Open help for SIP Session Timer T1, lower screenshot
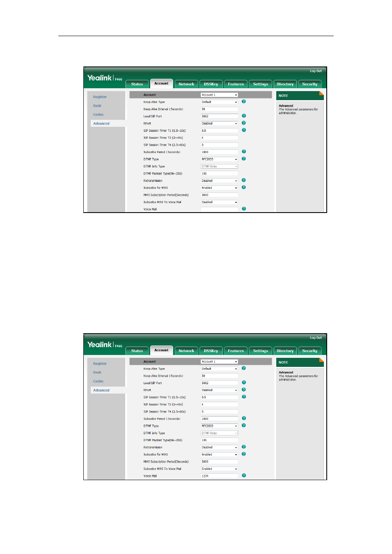This screenshot has height=554, width=392. pos(244,397)
